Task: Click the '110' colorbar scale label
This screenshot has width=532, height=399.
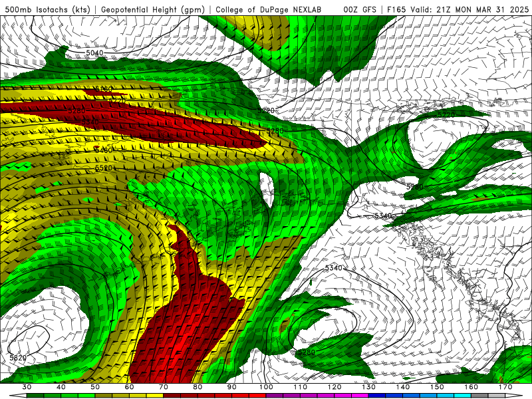Action: click(x=301, y=387)
